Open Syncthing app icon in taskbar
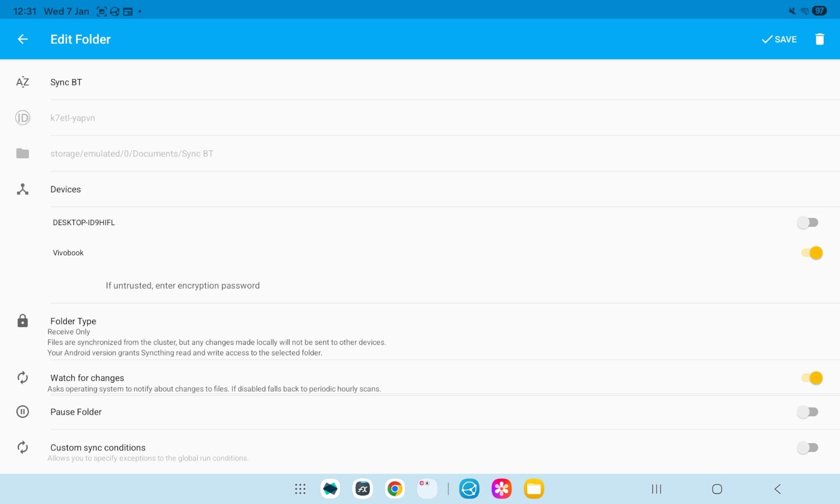This screenshot has width=840, height=504. click(x=469, y=489)
